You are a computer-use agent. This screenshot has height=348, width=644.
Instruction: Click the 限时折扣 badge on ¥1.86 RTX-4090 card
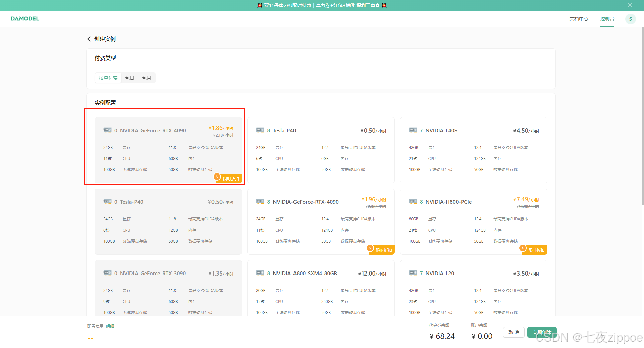pyautogui.click(x=228, y=178)
